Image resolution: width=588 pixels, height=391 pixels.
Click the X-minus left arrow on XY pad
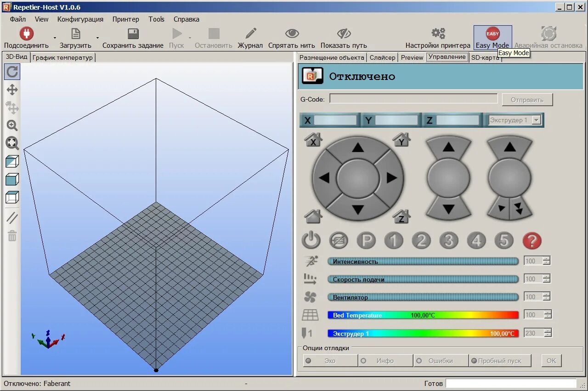pos(324,178)
